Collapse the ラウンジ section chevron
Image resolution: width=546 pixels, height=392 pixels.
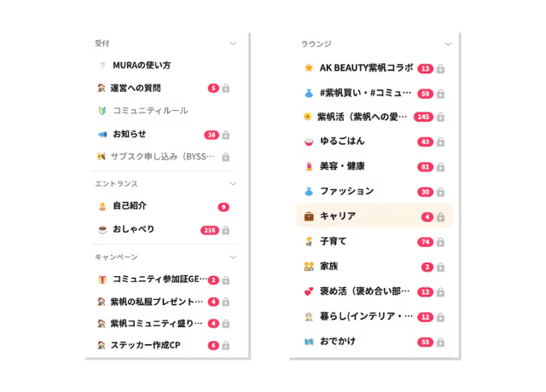448,44
